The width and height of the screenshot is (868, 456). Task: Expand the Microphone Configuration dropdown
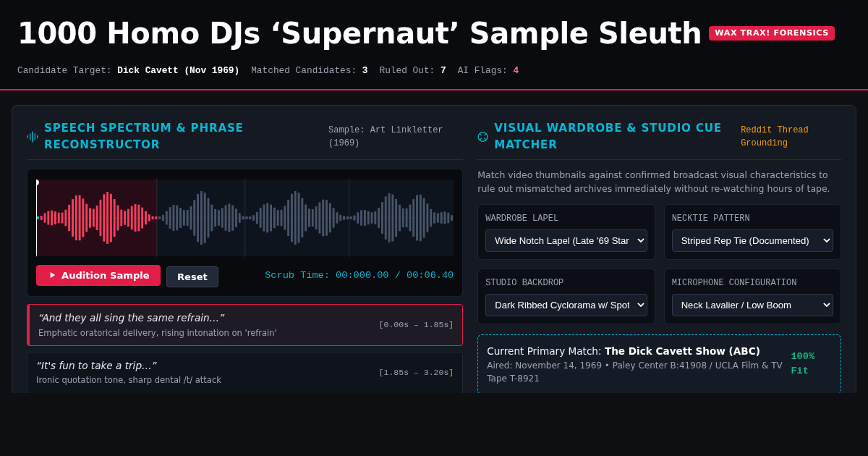pyautogui.click(x=752, y=305)
